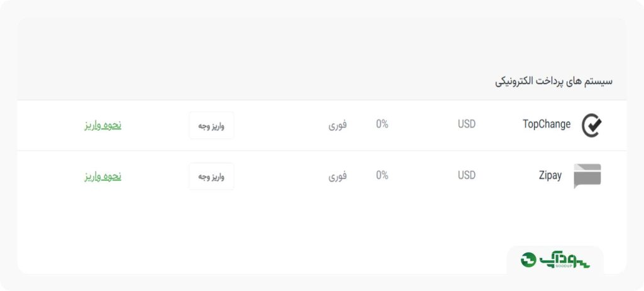644x291 pixels.
Task: Click the blank gray area above the section header
Action: click(x=322, y=45)
